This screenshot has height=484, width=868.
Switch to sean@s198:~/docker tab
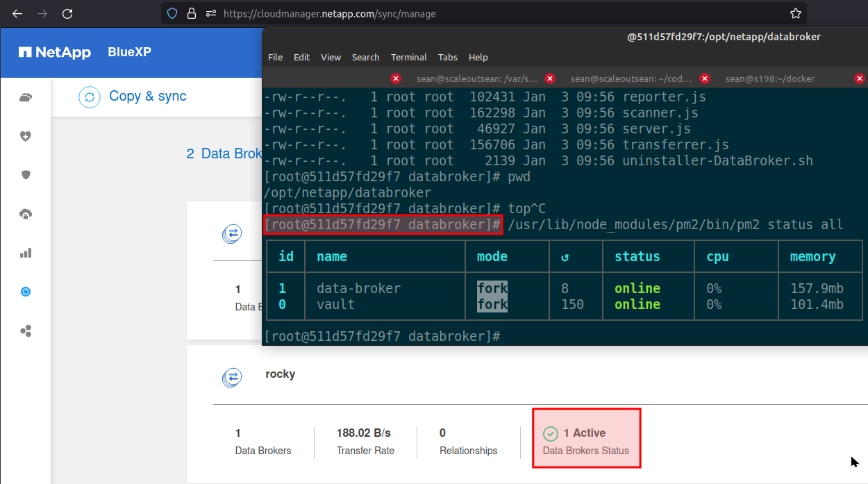pos(770,78)
